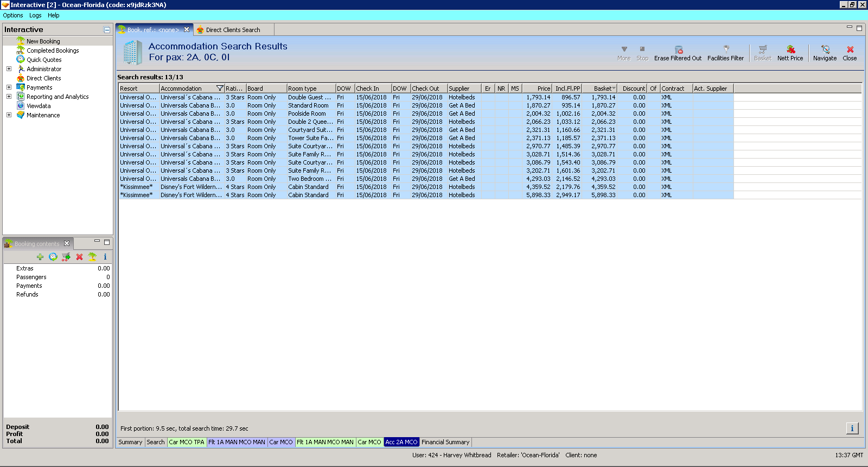Click the Reporting and Analytics icon
This screenshot has height=467, width=868.
pyautogui.click(x=21, y=96)
